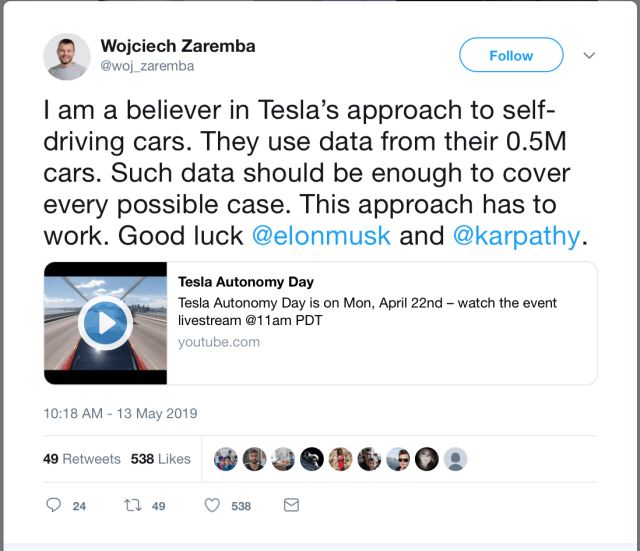The height and width of the screenshot is (551, 640).
Task: Click the envelope direct message icon
Action: pyautogui.click(x=291, y=506)
